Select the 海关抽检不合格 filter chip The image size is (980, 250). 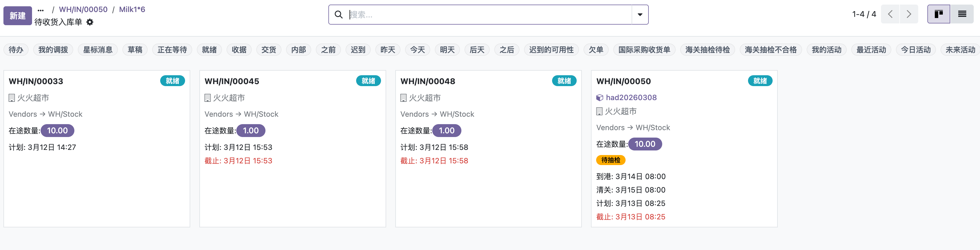pyautogui.click(x=771, y=50)
